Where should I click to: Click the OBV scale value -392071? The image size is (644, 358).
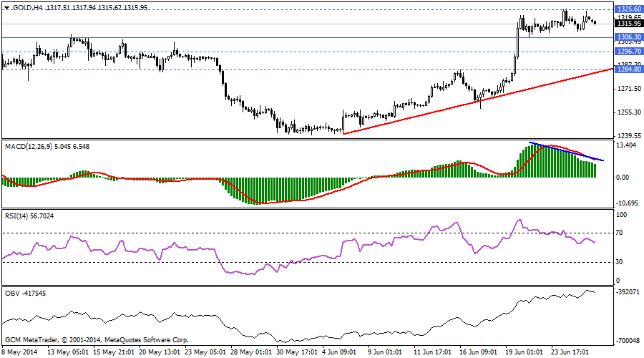tap(628, 292)
